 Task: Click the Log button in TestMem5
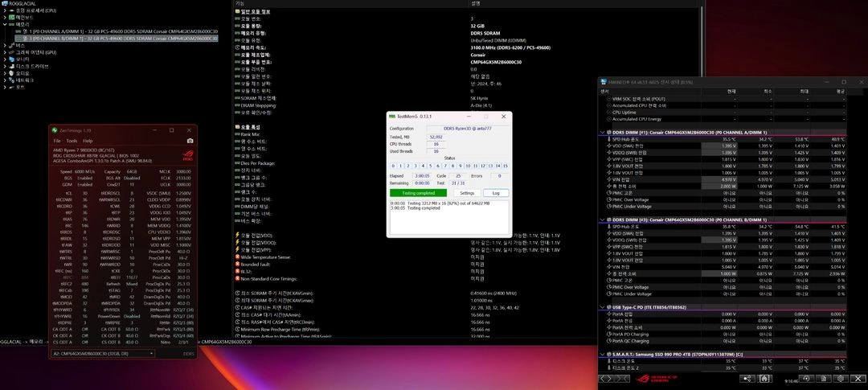coord(496,193)
